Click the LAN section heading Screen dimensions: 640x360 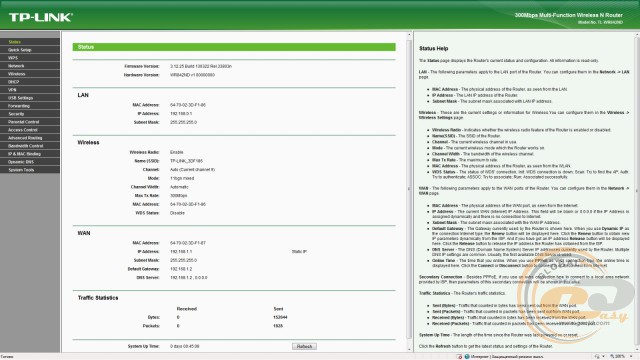pos(83,95)
